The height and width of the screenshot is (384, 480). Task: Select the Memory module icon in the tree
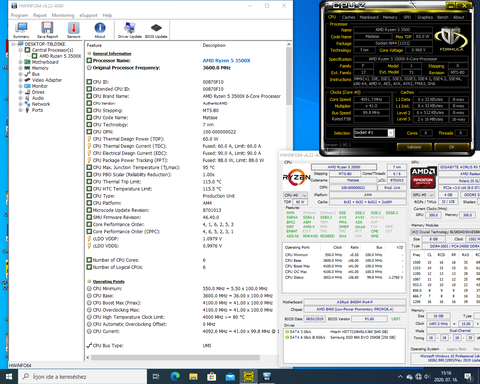point(27,68)
